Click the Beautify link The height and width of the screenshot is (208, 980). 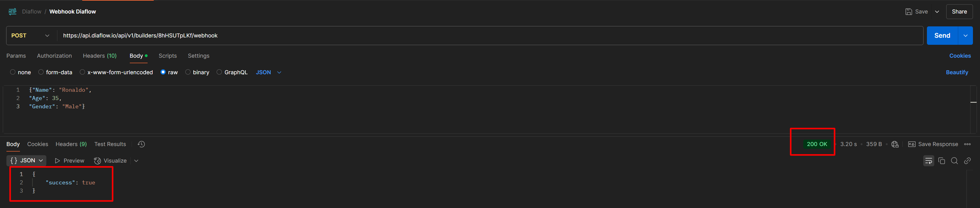[957, 72]
